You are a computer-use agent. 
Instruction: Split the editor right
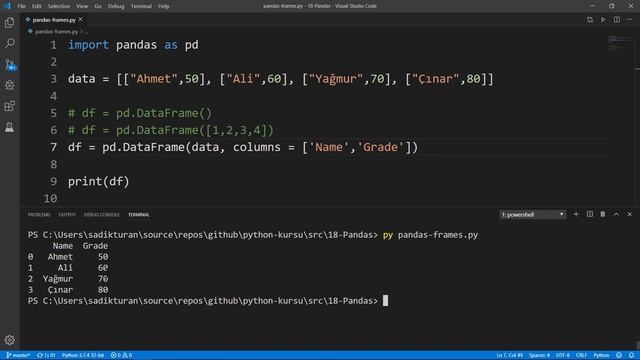coord(617,20)
